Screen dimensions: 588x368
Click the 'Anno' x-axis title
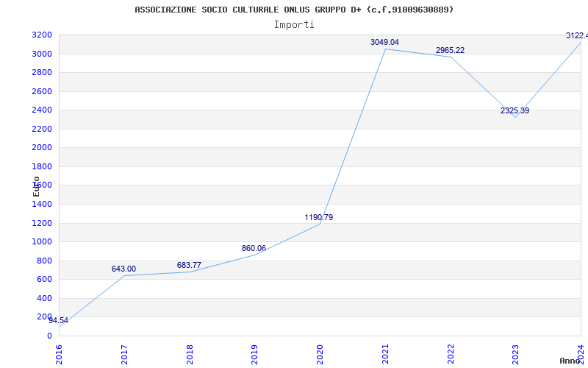click(570, 361)
